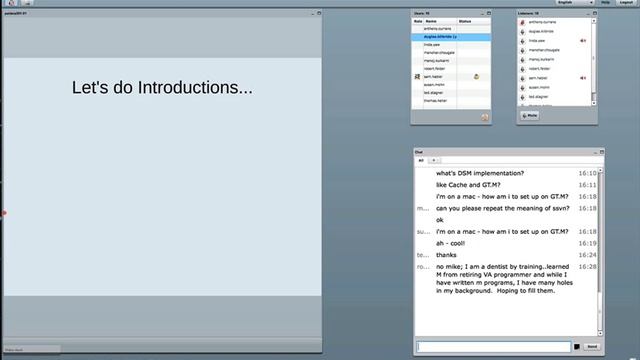Open the chat text color picker swatch

coord(577,347)
